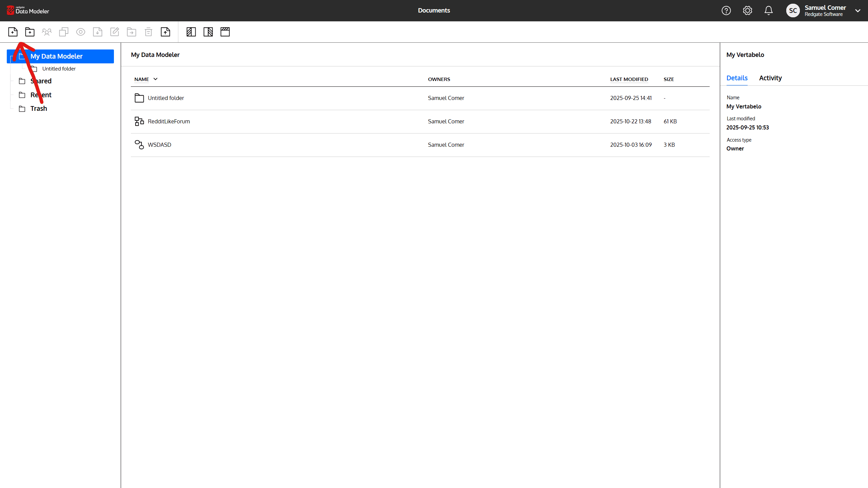Image resolution: width=868 pixels, height=488 pixels.
Task: Open the RedditLikeForum model
Action: click(x=169, y=121)
